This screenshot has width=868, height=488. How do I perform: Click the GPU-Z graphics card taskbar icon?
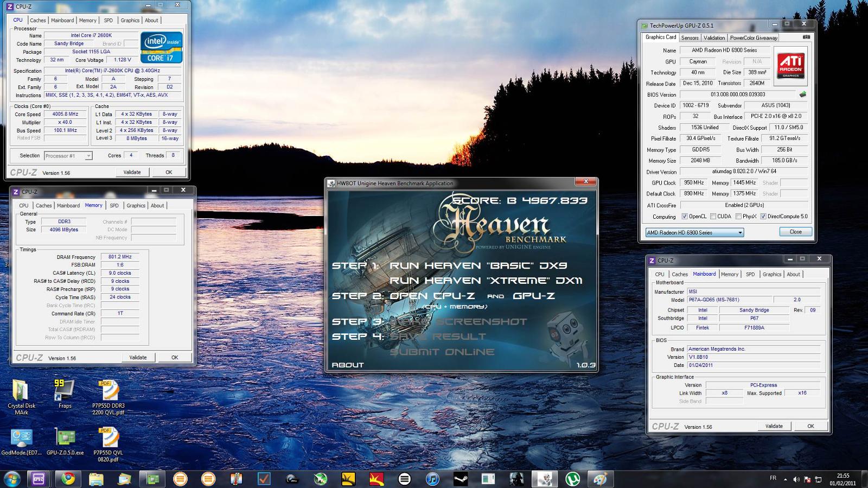coord(152,479)
